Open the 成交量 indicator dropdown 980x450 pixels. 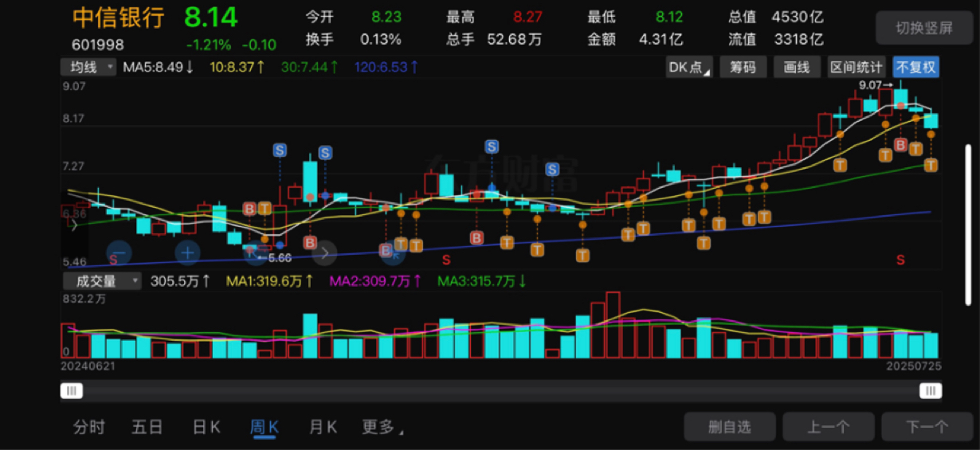click(x=102, y=280)
